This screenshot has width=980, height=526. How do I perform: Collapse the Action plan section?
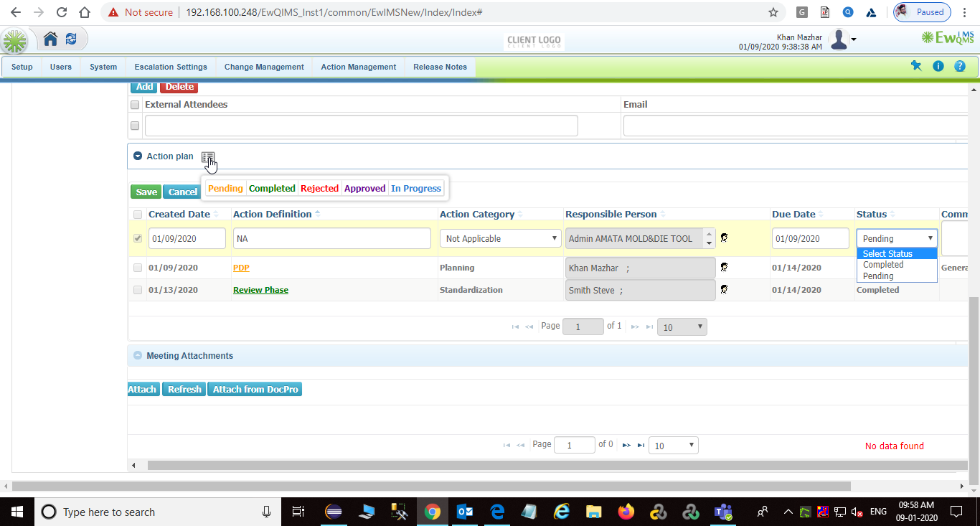click(x=138, y=156)
